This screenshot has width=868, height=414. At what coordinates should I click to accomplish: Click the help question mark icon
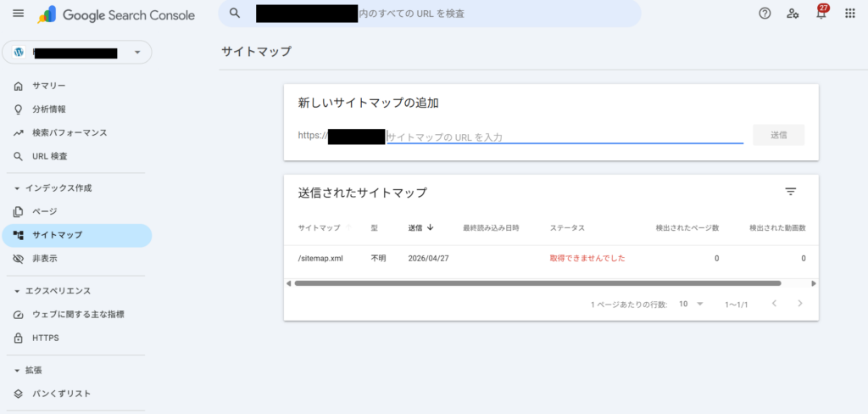[765, 14]
